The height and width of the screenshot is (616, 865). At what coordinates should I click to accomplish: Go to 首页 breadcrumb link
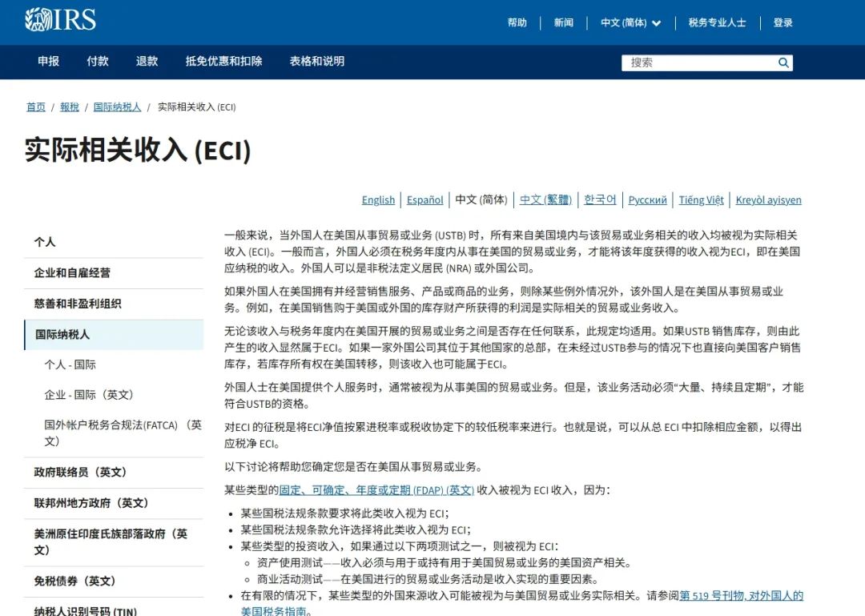(x=36, y=107)
